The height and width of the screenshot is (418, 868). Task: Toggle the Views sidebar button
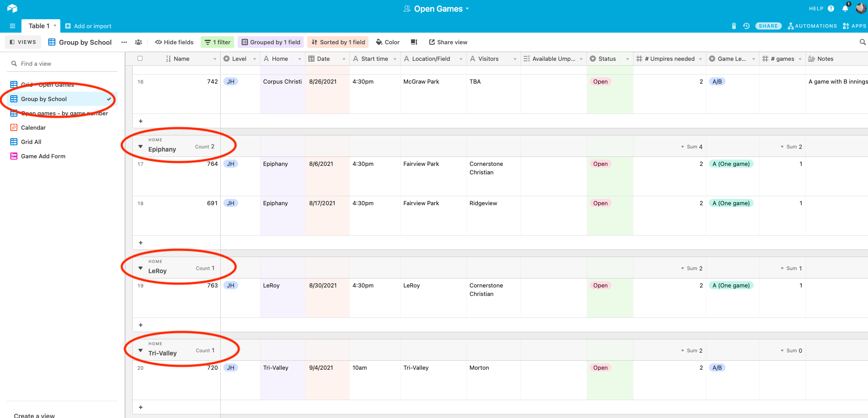point(23,42)
